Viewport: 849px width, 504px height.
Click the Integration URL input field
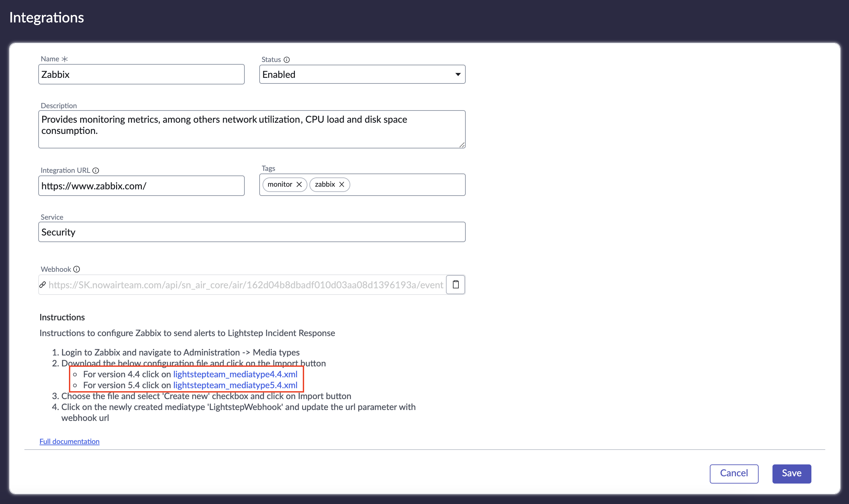(x=141, y=186)
